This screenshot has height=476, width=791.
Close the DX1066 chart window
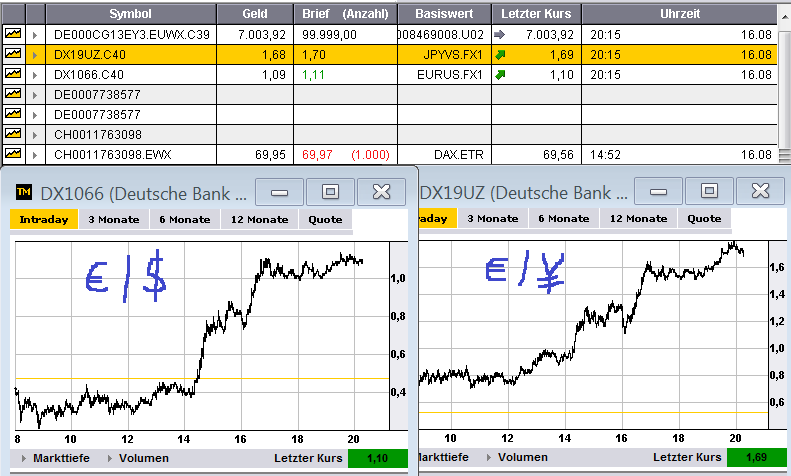tap(381, 192)
